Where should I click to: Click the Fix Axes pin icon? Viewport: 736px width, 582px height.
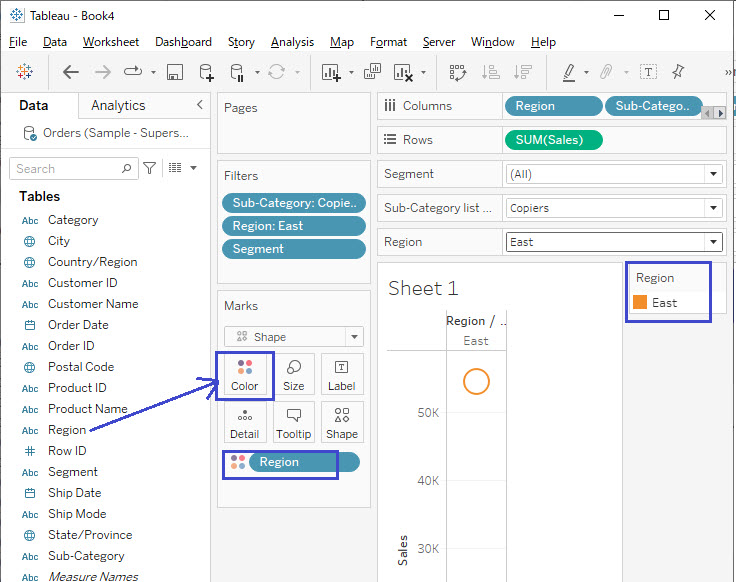[x=678, y=72]
